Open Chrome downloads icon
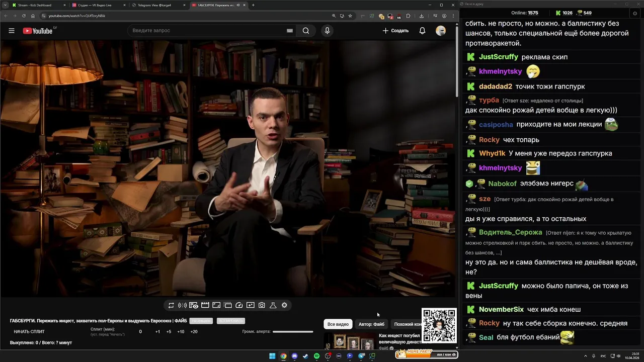The image size is (644, 362). (x=422, y=16)
